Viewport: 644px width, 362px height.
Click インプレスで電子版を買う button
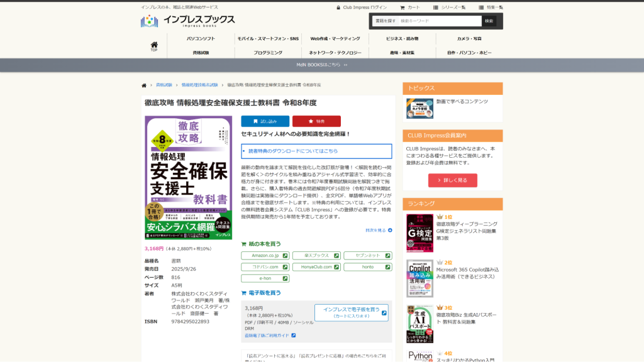351,313
